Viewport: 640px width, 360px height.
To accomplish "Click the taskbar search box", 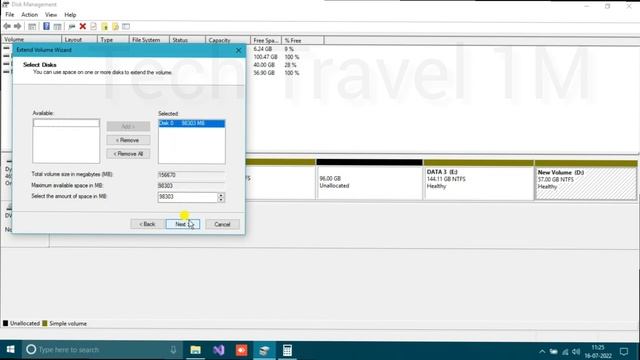I will 102,350.
